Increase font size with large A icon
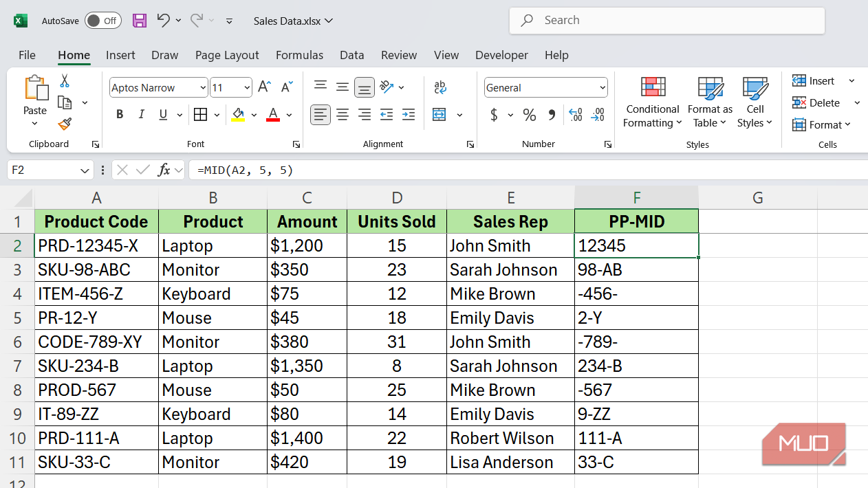 (x=264, y=87)
